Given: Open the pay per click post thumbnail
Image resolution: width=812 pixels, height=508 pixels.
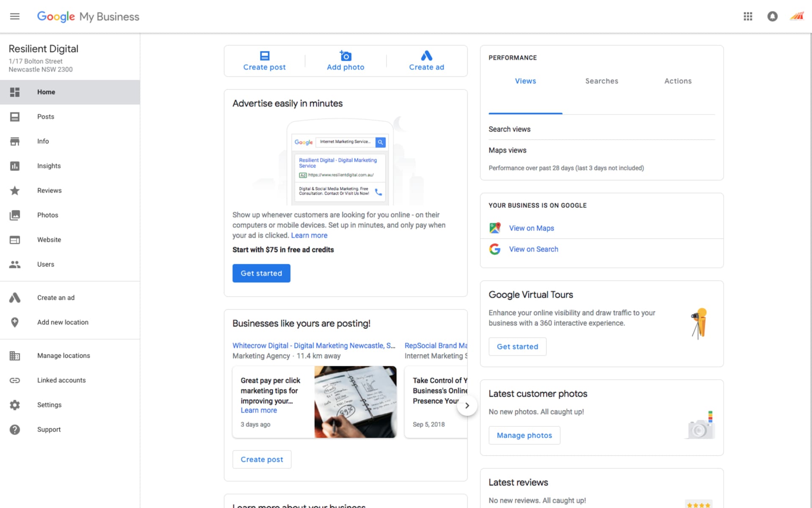Looking at the screenshot, I should [x=355, y=402].
